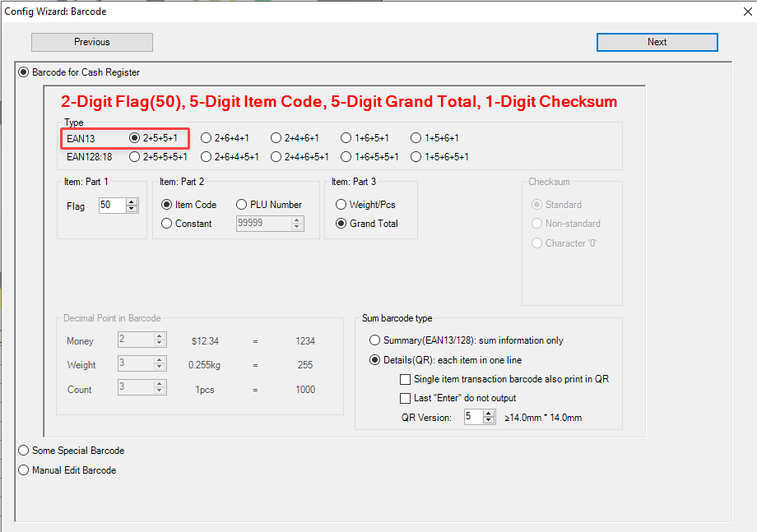757x532 pixels.
Task: Choose EAN128 2+4+6+5+1 type
Action: point(300,157)
